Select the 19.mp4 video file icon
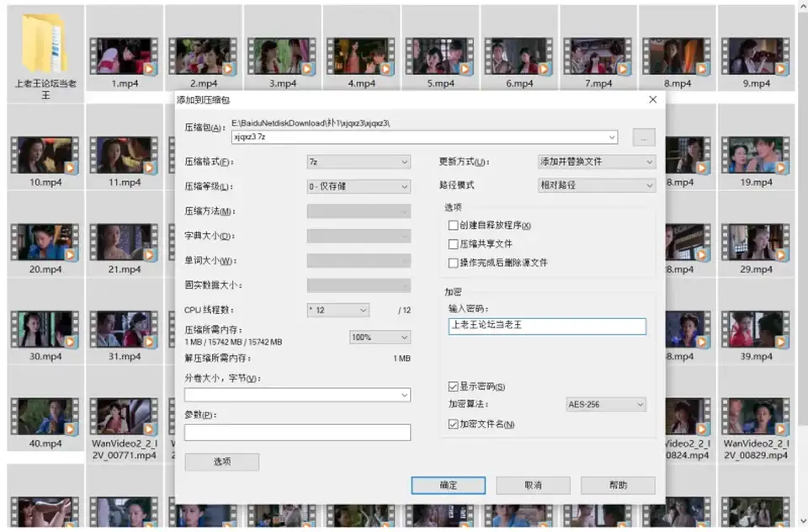Screen dimensions: 808x532 tap(756, 156)
